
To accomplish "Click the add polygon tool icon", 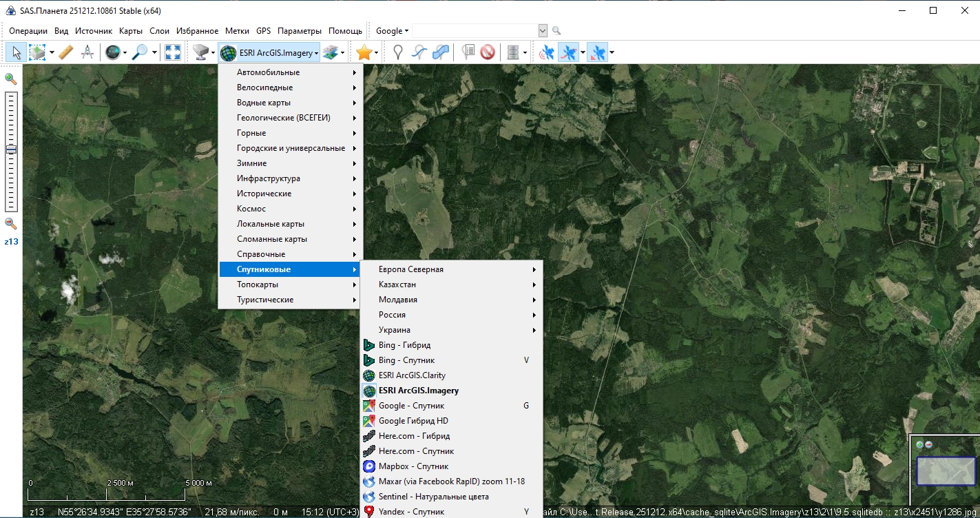I will point(441,52).
